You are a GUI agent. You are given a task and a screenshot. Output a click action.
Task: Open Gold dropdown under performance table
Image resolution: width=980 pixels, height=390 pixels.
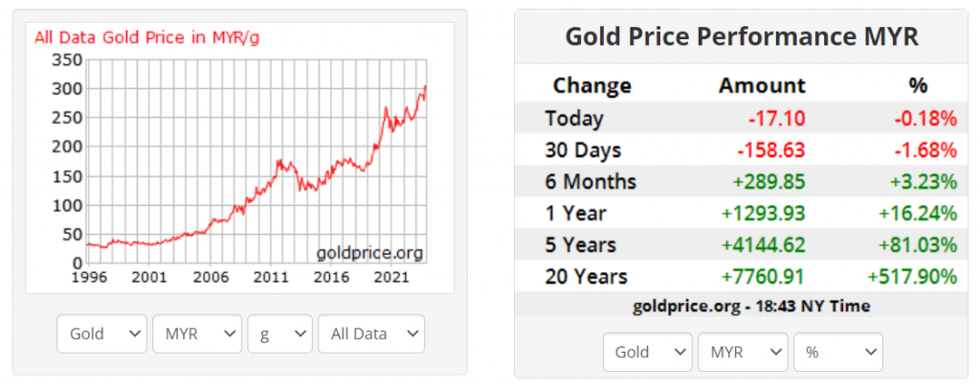click(x=647, y=352)
